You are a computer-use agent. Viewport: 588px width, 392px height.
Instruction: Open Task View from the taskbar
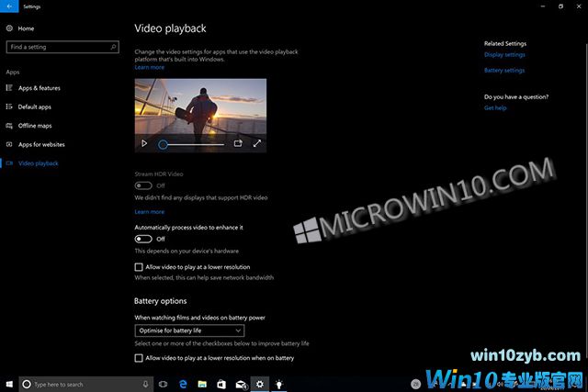point(163,384)
